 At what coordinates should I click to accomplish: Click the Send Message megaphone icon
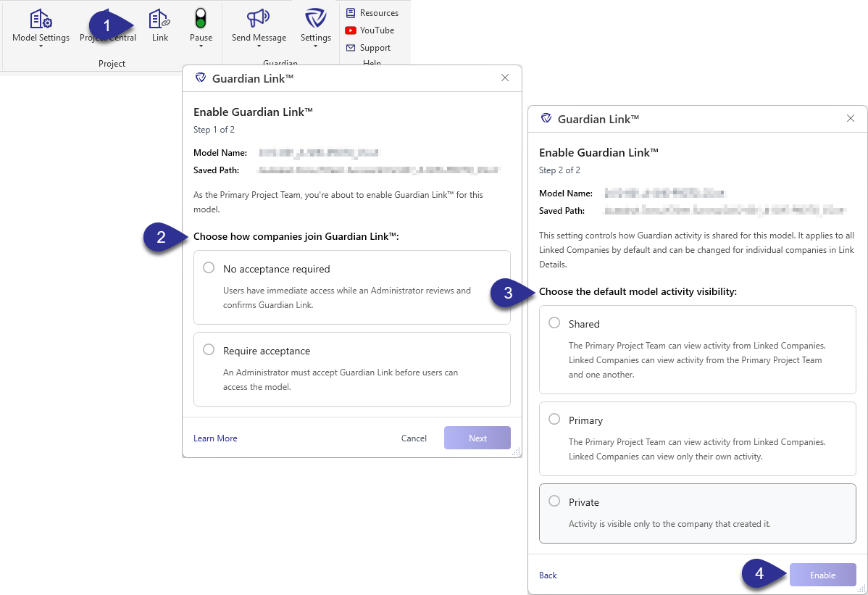[259, 19]
